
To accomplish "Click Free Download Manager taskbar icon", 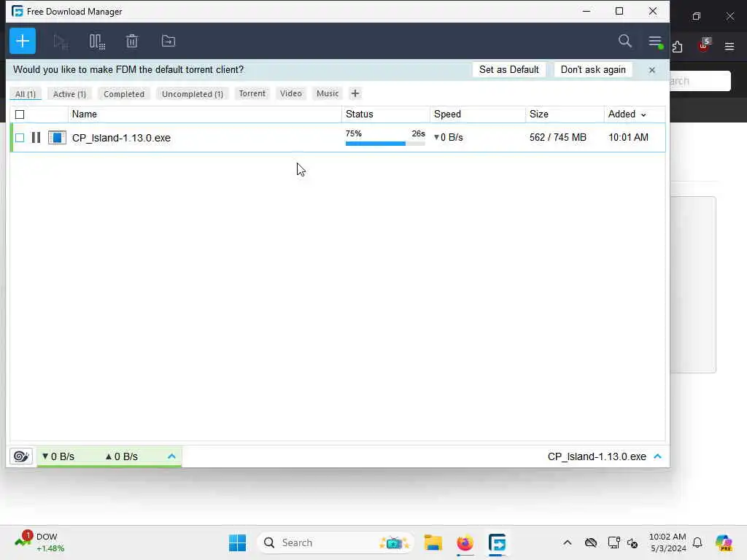I will pos(497,542).
